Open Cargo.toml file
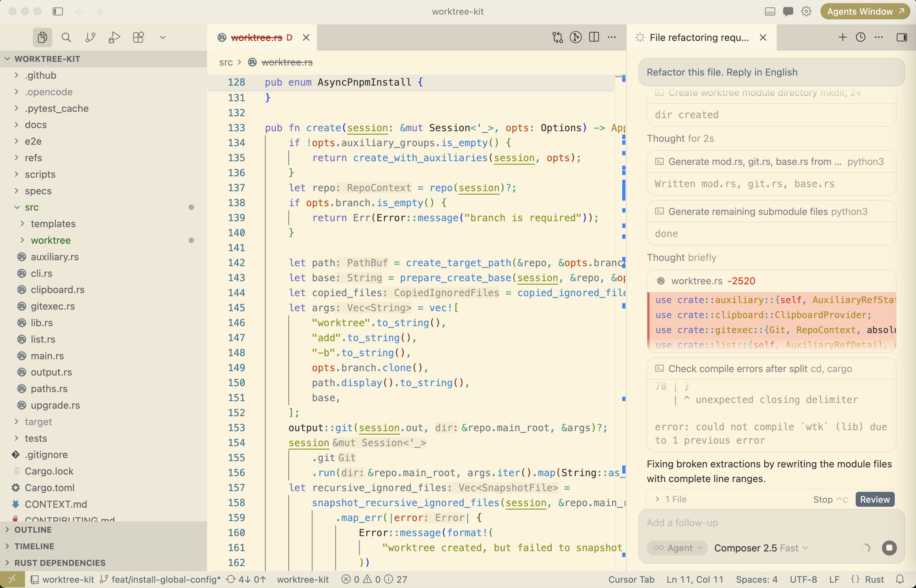916x588 pixels. [103, 488]
